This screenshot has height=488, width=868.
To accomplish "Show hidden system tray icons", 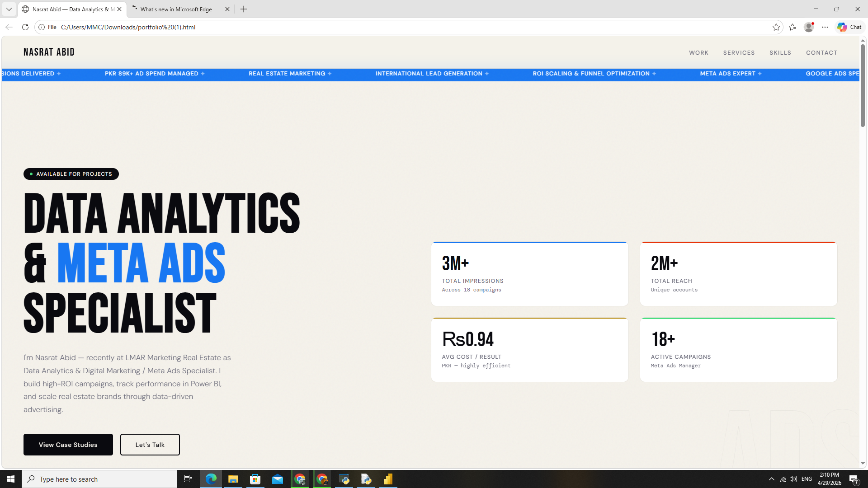I will coord(772,479).
